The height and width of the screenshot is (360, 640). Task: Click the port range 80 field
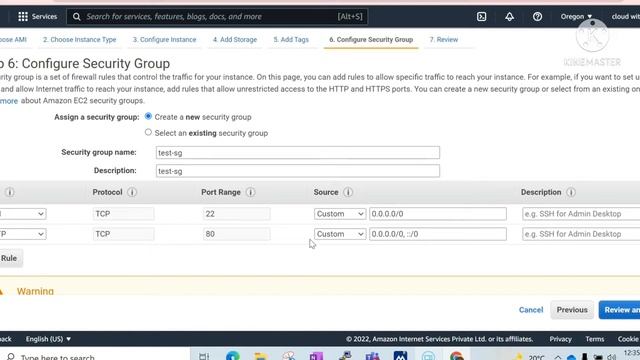coord(236,234)
